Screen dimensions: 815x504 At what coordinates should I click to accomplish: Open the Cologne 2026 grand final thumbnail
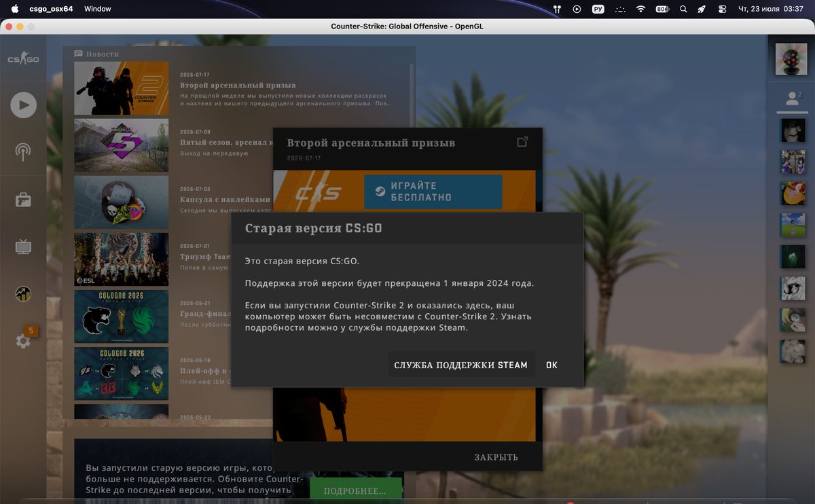coord(122,317)
